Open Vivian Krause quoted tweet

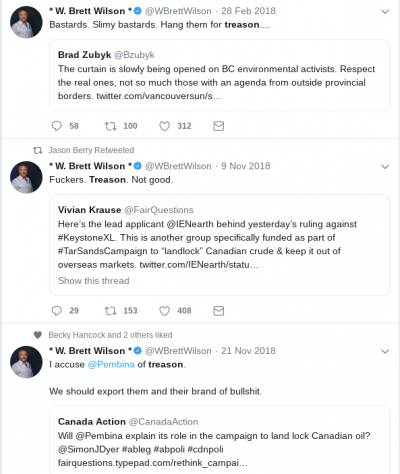[220, 245]
